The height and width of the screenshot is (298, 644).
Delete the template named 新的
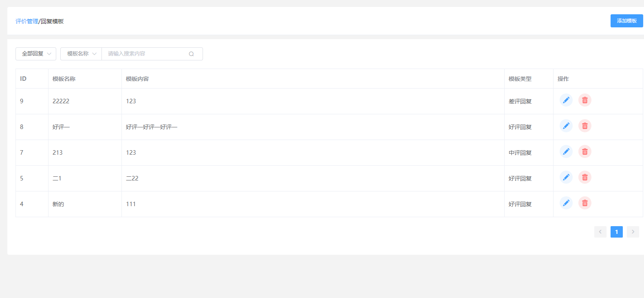[x=584, y=203]
